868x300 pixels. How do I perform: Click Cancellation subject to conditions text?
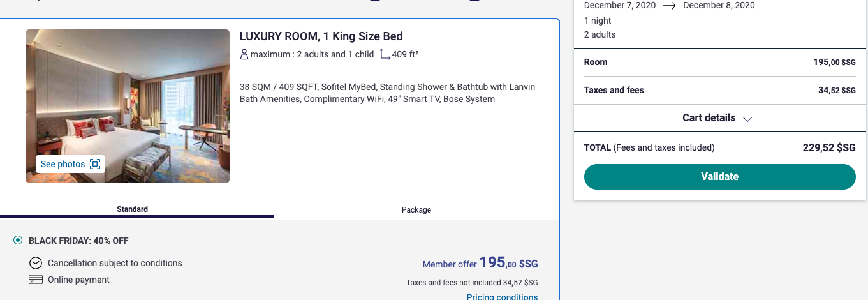(115, 263)
